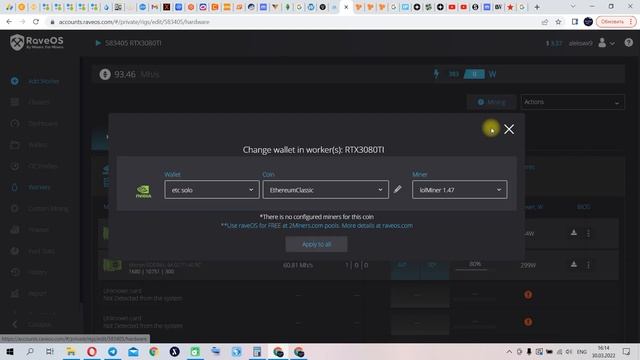Open the three-dot menu in the first GPU row
This screenshot has height=360, width=640.
coord(588,233)
